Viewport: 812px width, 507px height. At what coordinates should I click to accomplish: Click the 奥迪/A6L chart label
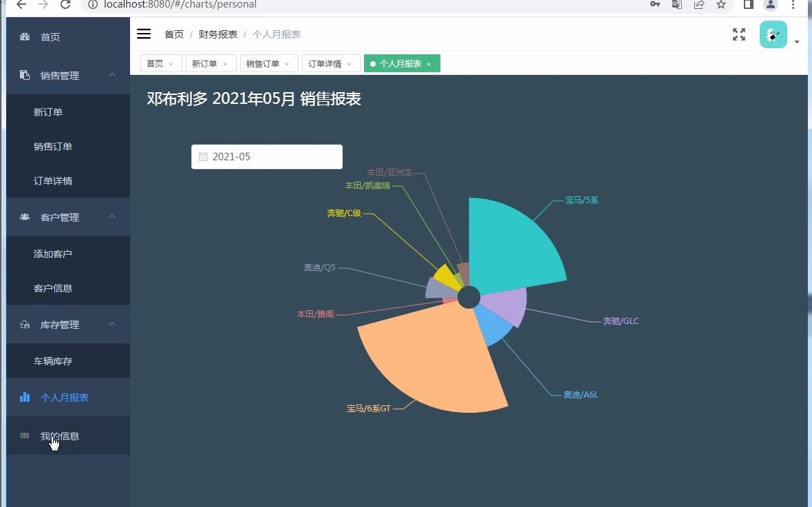coord(581,395)
